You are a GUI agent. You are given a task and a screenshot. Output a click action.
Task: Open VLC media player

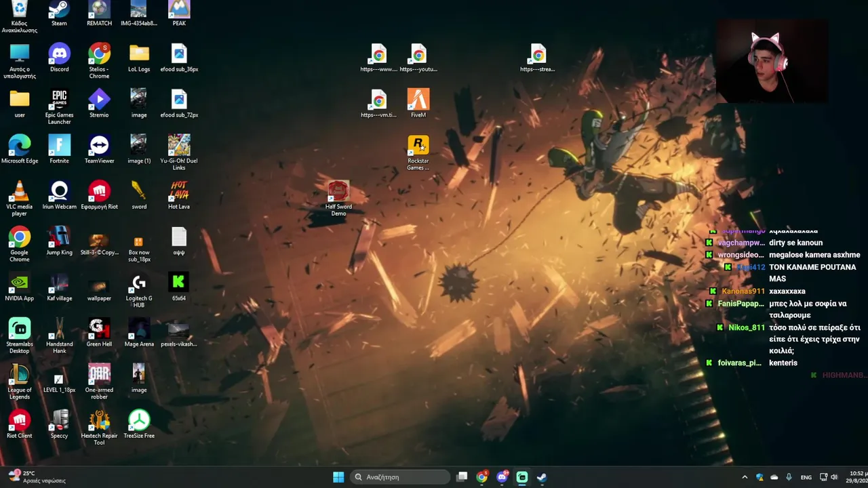pos(20,198)
